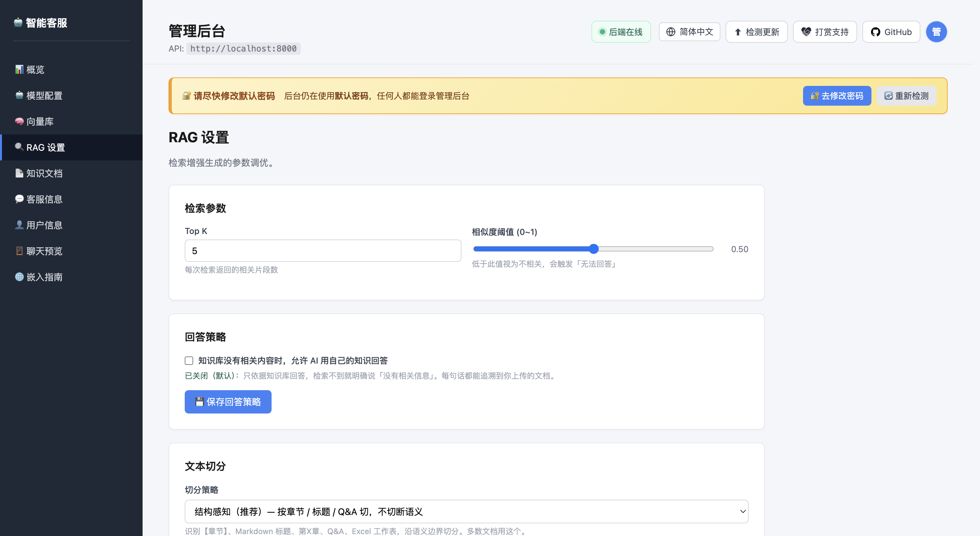Image resolution: width=980 pixels, height=536 pixels.
Task: Click into the Top K input field
Action: (x=323, y=250)
